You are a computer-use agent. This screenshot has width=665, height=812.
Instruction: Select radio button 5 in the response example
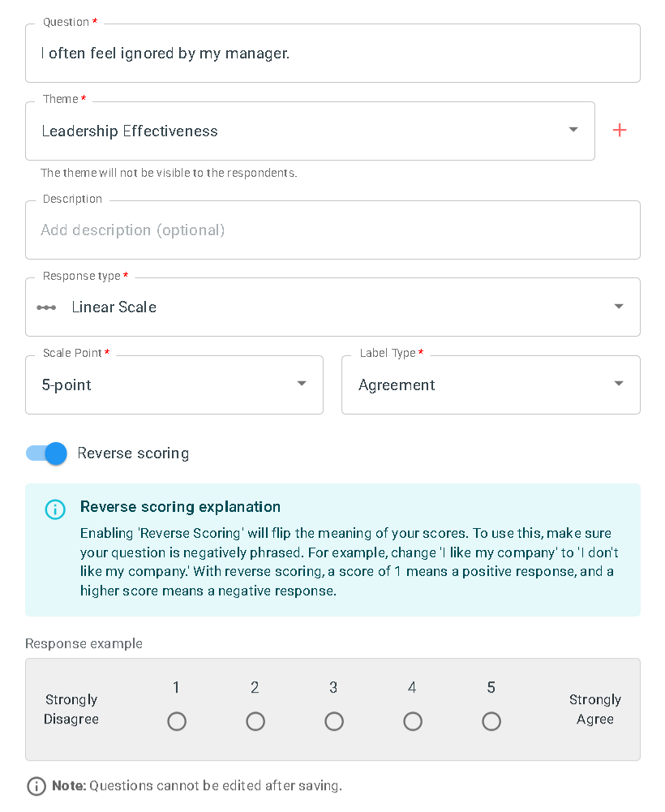[x=491, y=721]
